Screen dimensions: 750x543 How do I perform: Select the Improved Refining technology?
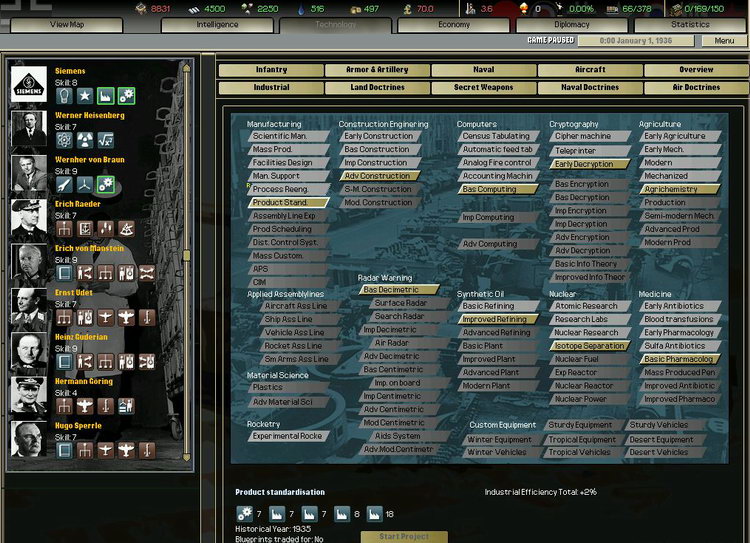[498, 319]
